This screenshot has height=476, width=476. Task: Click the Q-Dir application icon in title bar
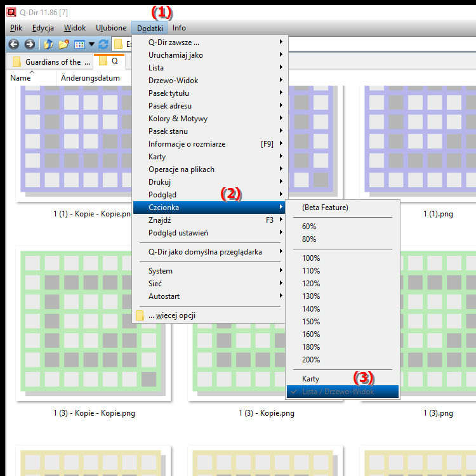pos(11,12)
